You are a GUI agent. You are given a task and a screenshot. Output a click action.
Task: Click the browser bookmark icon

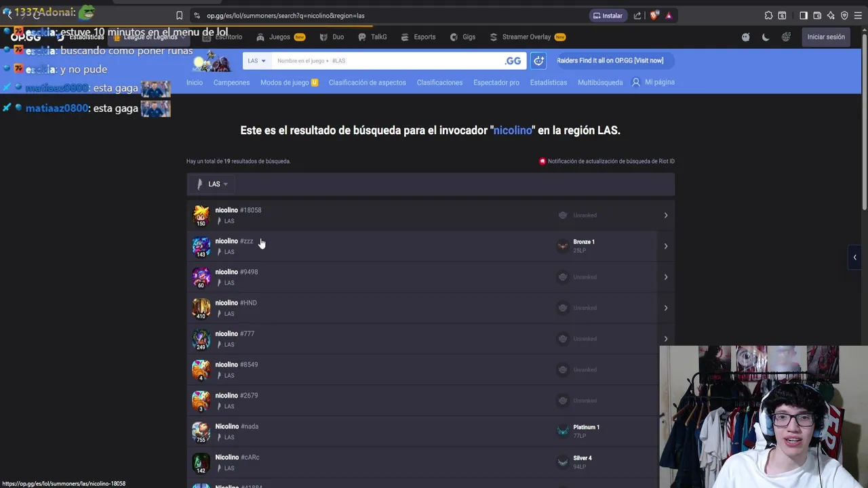click(x=179, y=16)
